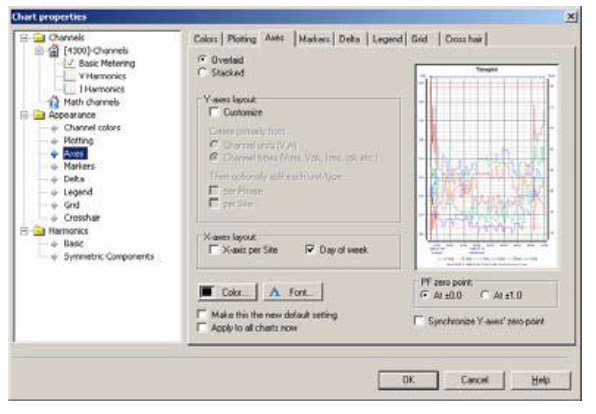Image resolution: width=596 pixels, height=414 pixels.
Task: Toggle I Harmonics channel checkbox
Action: pyautogui.click(x=70, y=89)
